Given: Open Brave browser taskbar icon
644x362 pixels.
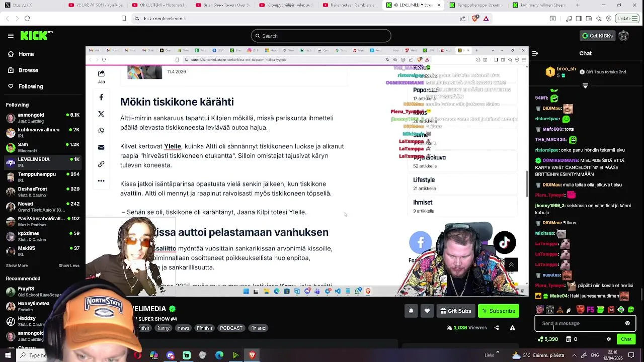Looking at the screenshot, I should click(252, 355).
